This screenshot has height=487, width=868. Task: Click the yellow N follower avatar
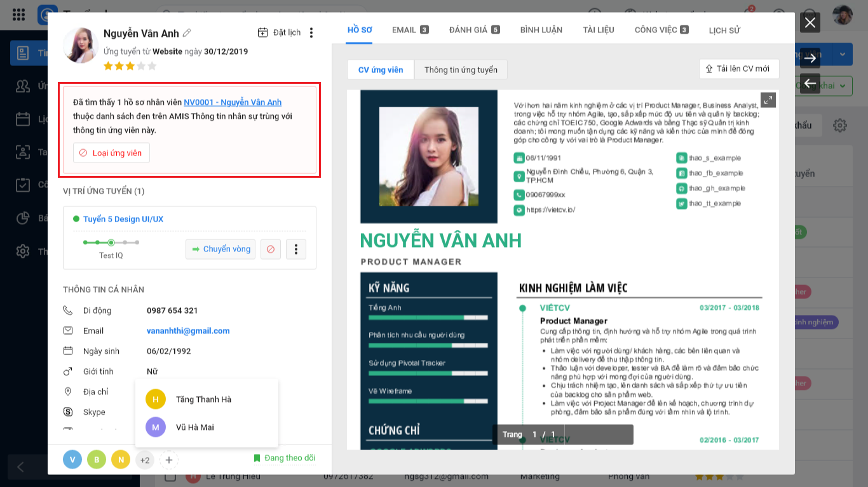121,460
